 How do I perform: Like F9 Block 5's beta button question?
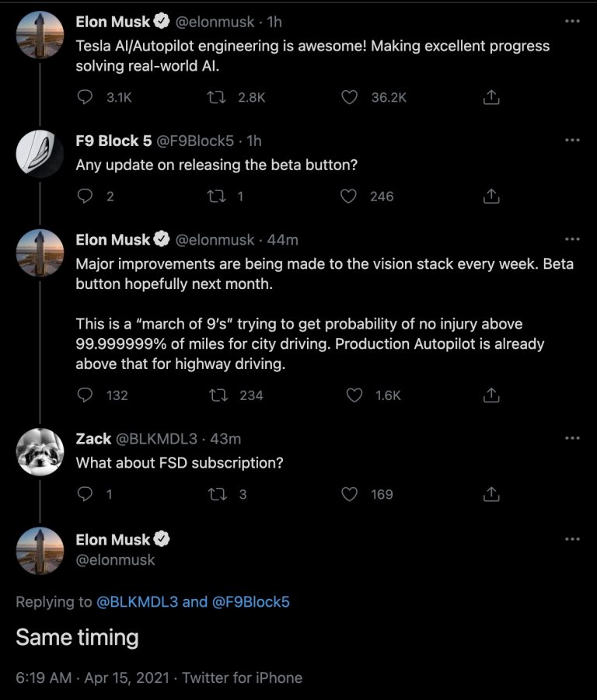point(348,196)
